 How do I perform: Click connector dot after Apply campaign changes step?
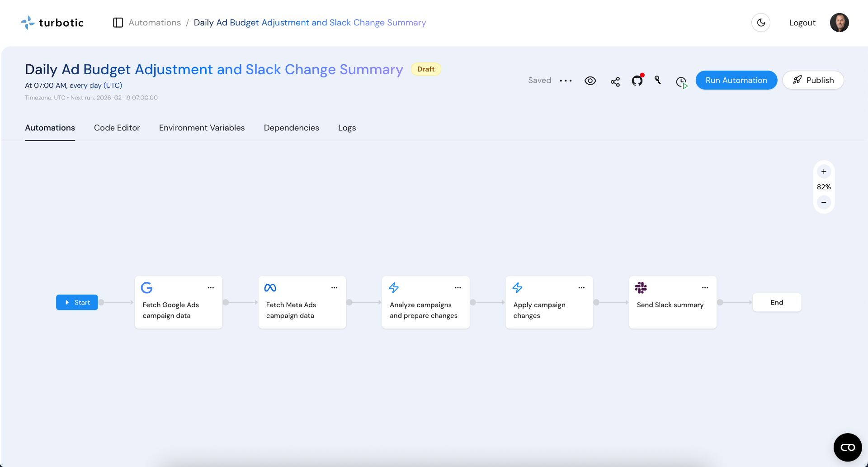click(x=596, y=302)
